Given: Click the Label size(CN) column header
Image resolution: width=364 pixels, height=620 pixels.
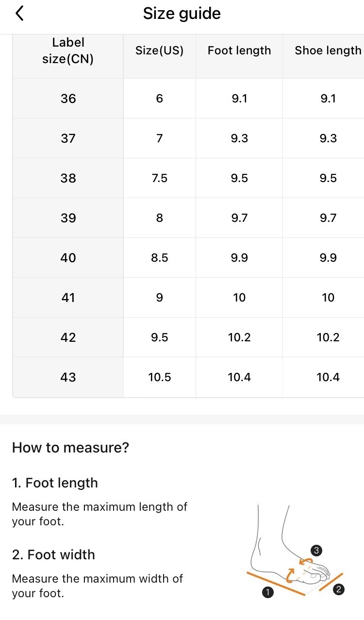Looking at the screenshot, I should 68,51.
